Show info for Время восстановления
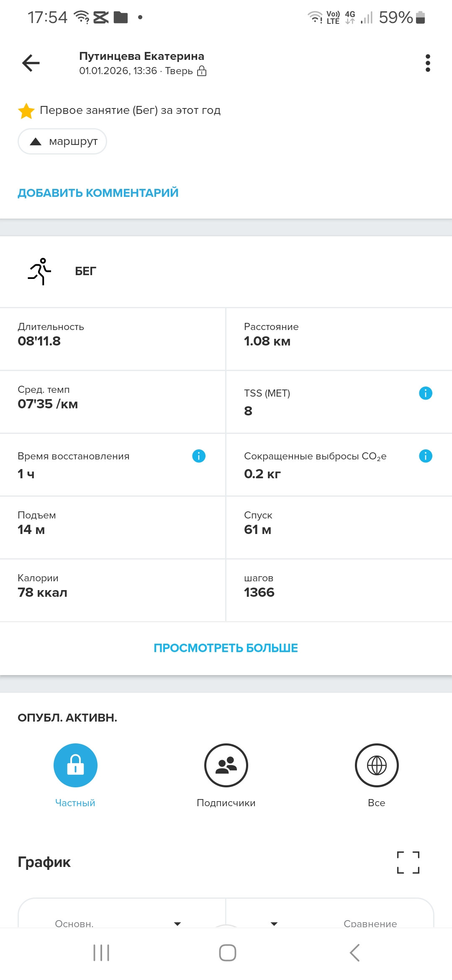This screenshot has width=452, height=980. (x=199, y=456)
